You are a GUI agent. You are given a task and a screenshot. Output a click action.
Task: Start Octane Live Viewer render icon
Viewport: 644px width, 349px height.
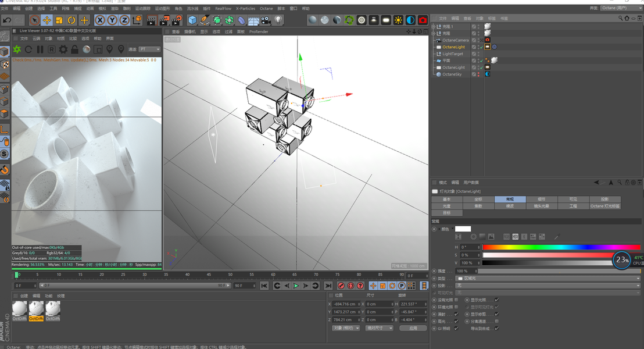17,49
